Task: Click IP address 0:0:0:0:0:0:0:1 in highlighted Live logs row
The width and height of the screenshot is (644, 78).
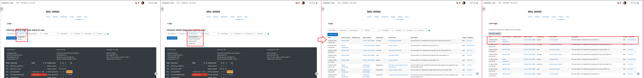Action: [x=632, y=40]
